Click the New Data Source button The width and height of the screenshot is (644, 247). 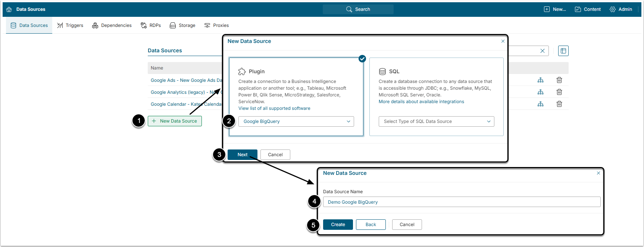point(175,121)
